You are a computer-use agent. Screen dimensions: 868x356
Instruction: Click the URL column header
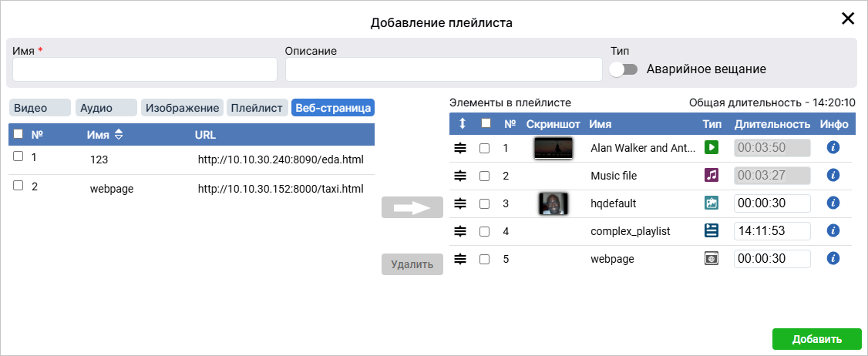click(x=205, y=135)
